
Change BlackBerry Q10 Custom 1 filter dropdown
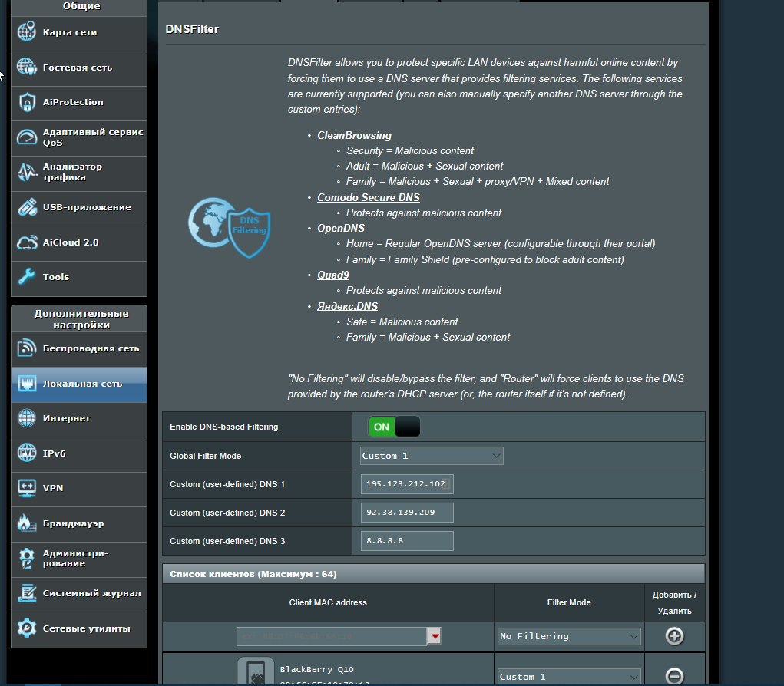point(569,677)
